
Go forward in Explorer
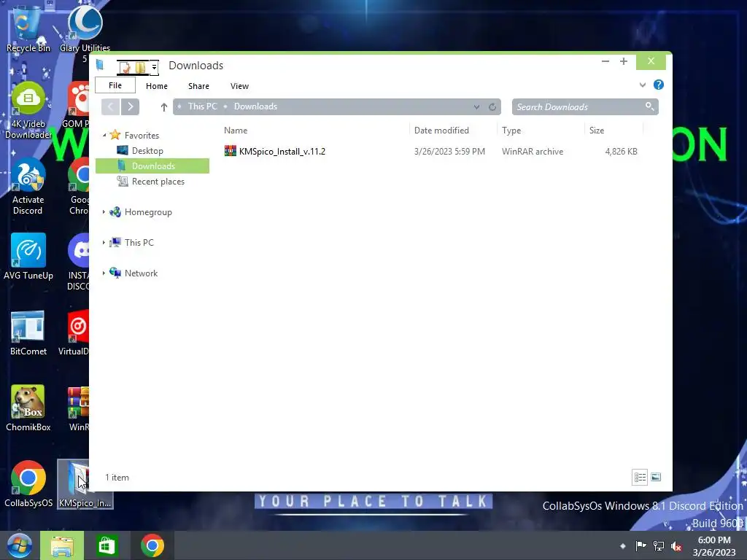[x=130, y=106]
